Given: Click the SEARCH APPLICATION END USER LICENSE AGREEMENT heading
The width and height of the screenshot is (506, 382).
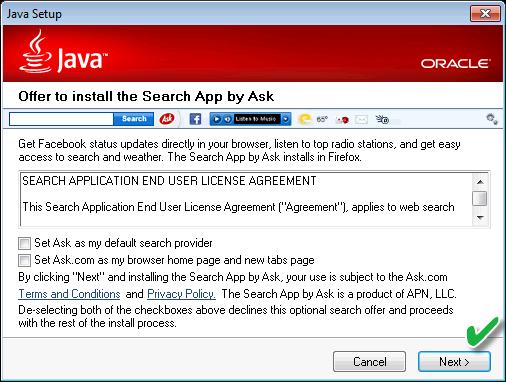Looking at the screenshot, I should 169,181.
